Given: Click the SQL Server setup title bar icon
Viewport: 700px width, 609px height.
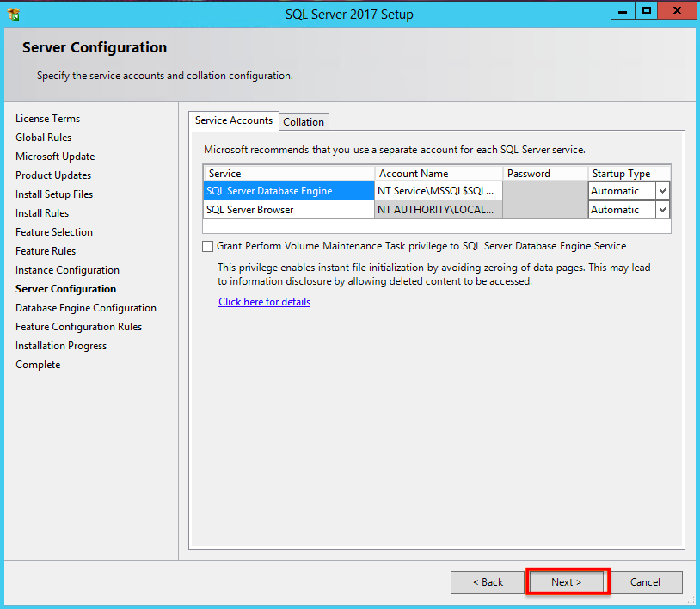Looking at the screenshot, I should pyautogui.click(x=14, y=15).
